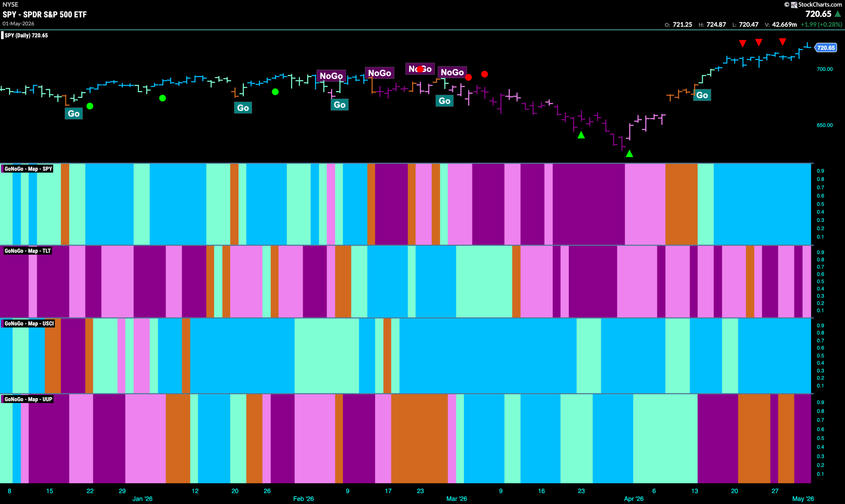Click the NoGo label near early March
The width and height of the screenshot is (845, 504).
point(452,72)
